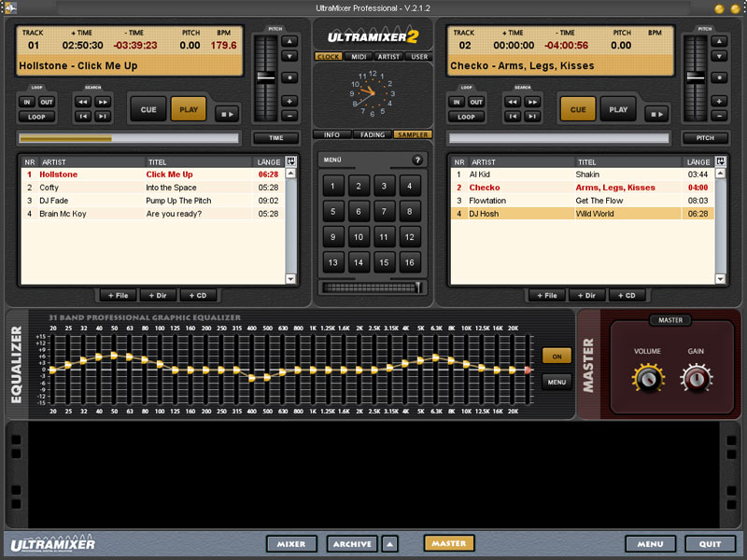This screenshot has height=560, width=747.
Task: Click right deck pitch minus button
Action: [x=719, y=115]
